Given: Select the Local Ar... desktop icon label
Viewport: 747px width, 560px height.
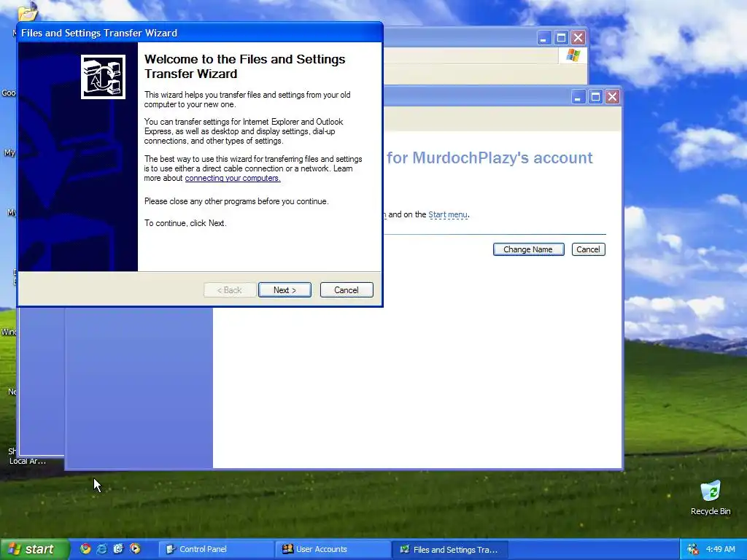Looking at the screenshot, I should click(28, 461).
